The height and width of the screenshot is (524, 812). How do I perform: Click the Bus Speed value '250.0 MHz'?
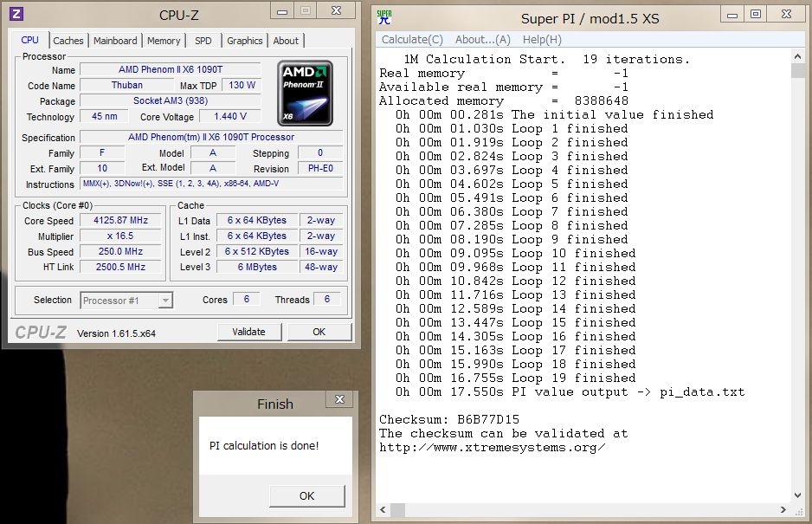[120, 251]
